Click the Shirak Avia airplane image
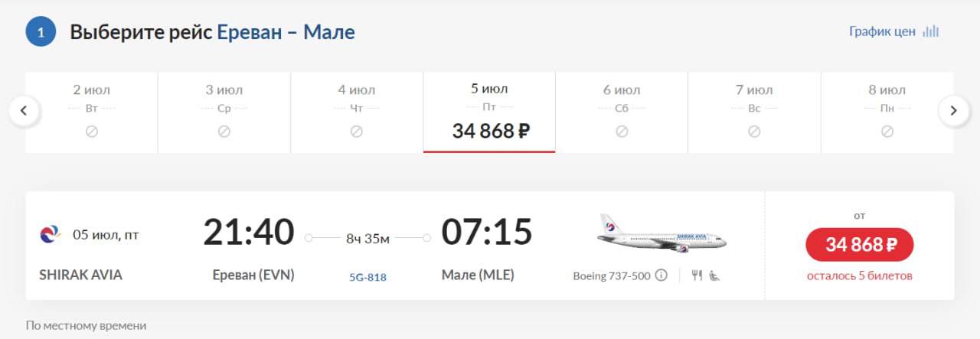This screenshot has height=339, width=980. 661,233
